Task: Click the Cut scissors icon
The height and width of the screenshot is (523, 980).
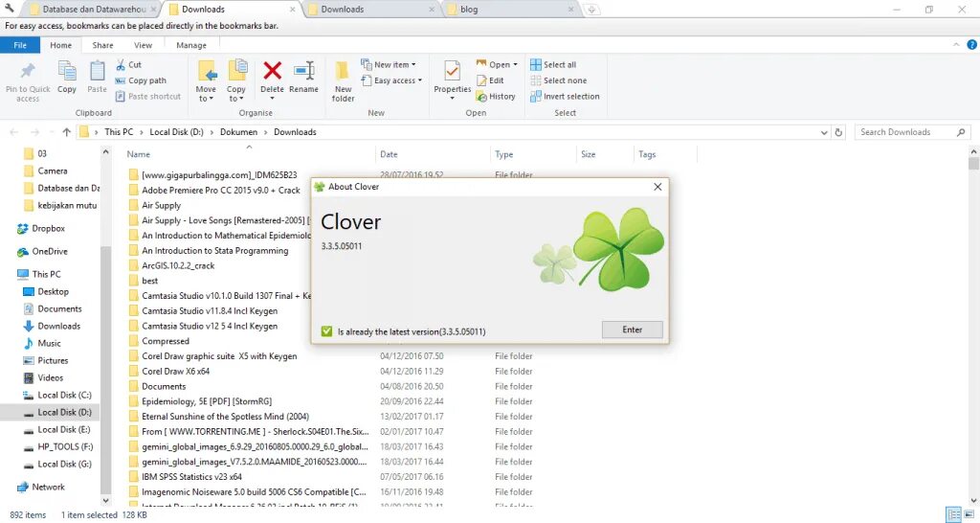Action: pos(121,64)
